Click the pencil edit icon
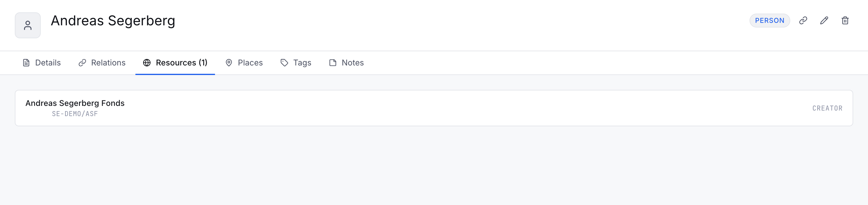 coord(824,21)
